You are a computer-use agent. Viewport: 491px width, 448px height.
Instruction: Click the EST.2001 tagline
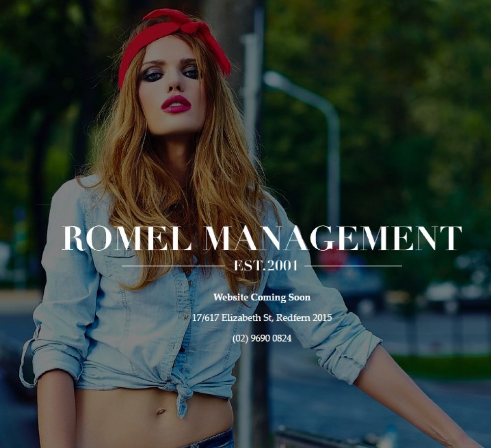(x=265, y=266)
